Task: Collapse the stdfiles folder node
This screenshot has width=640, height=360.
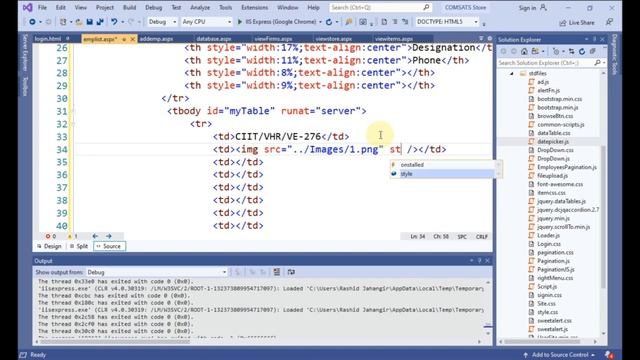Action: click(511, 73)
